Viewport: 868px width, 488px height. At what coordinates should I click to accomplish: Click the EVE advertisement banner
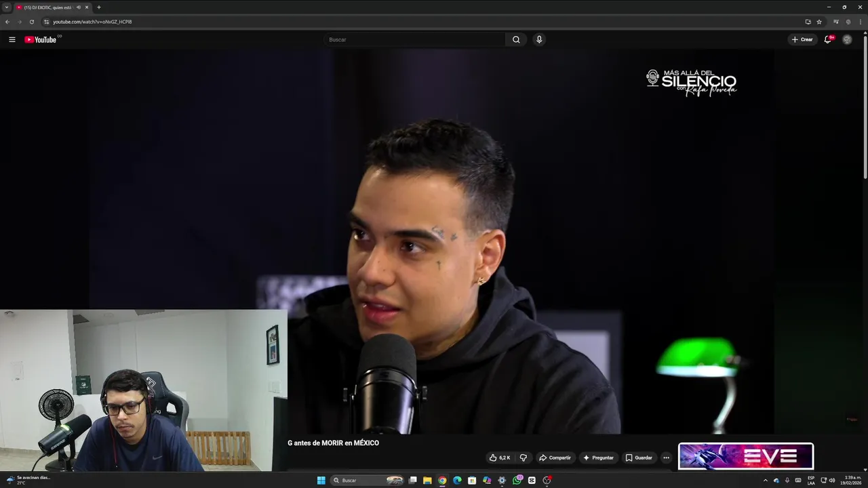point(746,456)
